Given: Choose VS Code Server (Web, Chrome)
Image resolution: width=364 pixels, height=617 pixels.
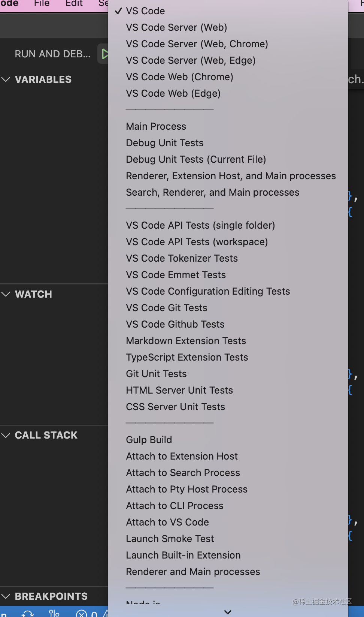Looking at the screenshot, I should point(228,44).
